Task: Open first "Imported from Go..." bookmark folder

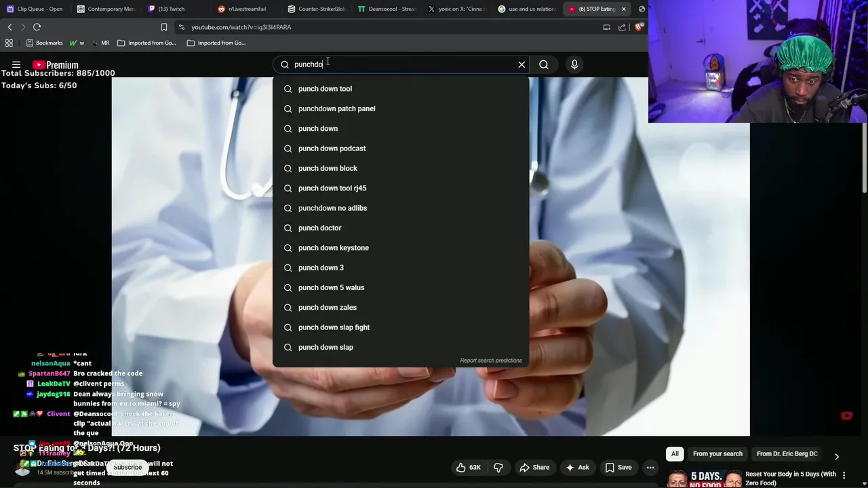Action: pos(146,43)
